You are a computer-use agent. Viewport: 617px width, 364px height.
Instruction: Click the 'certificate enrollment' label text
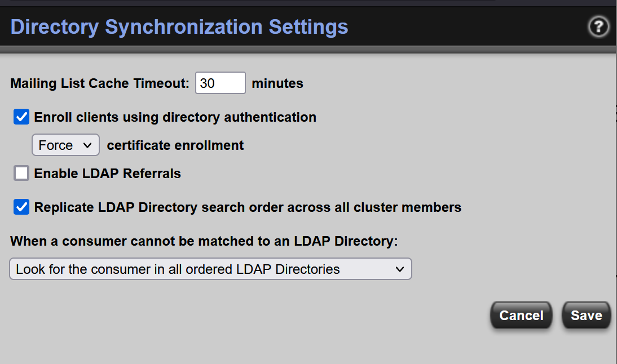[175, 145]
